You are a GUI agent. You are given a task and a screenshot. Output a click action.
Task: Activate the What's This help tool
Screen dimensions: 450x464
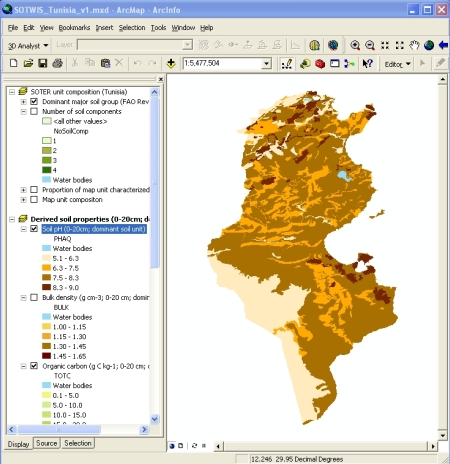(x=367, y=63)
